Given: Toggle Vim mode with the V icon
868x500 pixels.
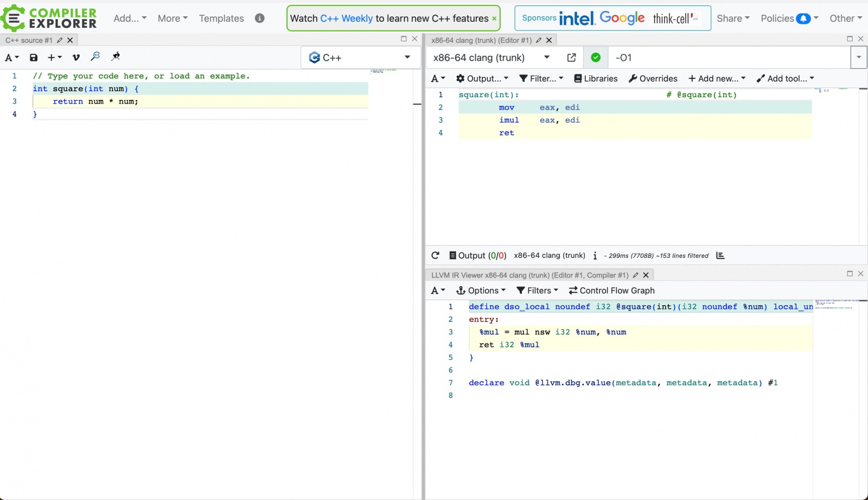Looking at the screenshot, I should click(76, 58).
